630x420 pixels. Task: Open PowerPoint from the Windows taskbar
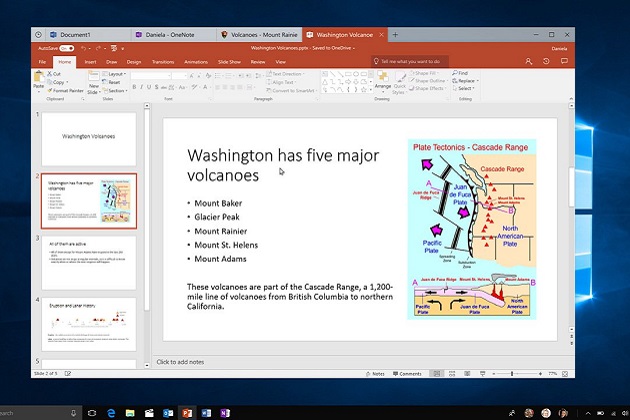coord(186,412)
